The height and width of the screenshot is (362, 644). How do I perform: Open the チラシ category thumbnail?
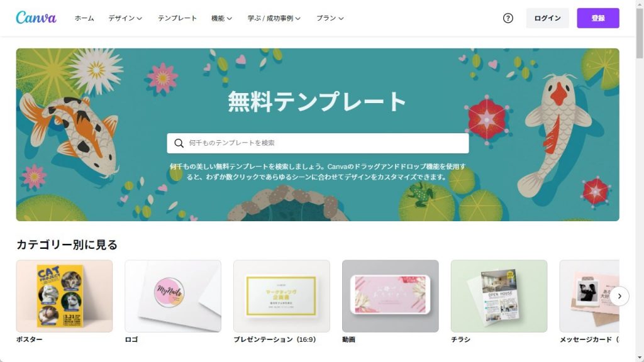[x=499, y=296]
